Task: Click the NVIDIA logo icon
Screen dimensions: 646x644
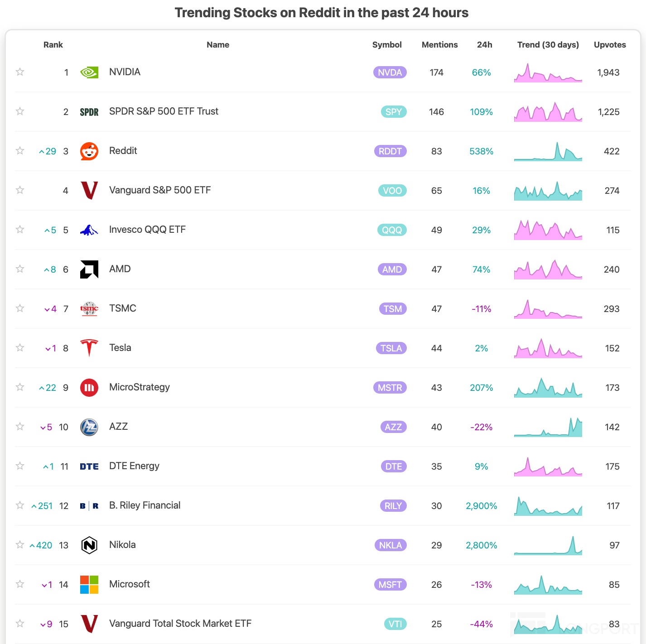Action: tap(89, 72)
